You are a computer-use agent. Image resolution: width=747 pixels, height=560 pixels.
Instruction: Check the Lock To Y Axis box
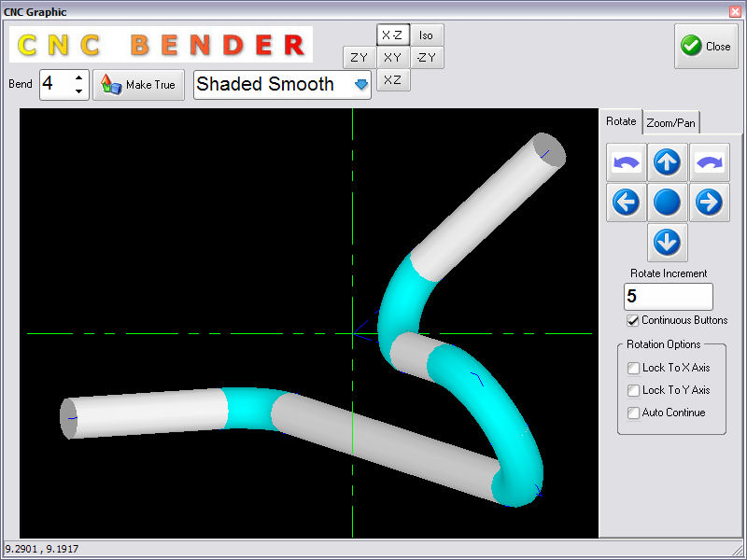[x=634, y=390]
